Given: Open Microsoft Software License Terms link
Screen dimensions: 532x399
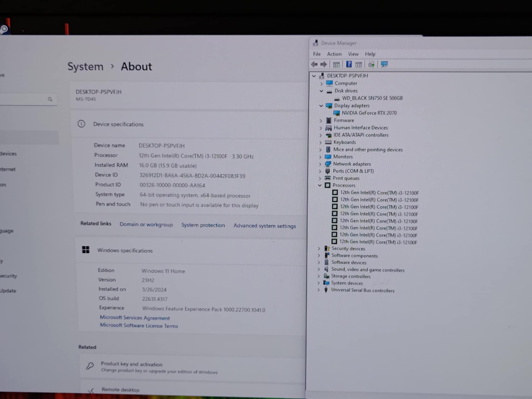Looking at the screenshot, I should tap(139, 325).
